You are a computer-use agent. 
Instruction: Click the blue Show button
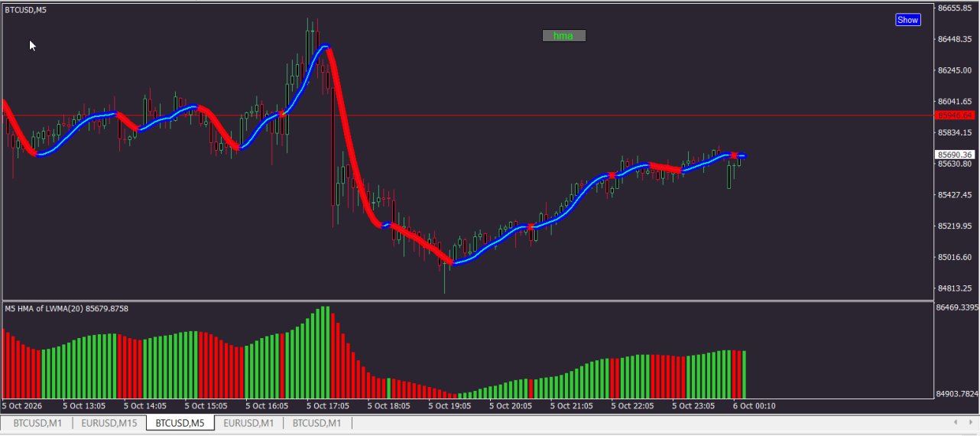908,20
